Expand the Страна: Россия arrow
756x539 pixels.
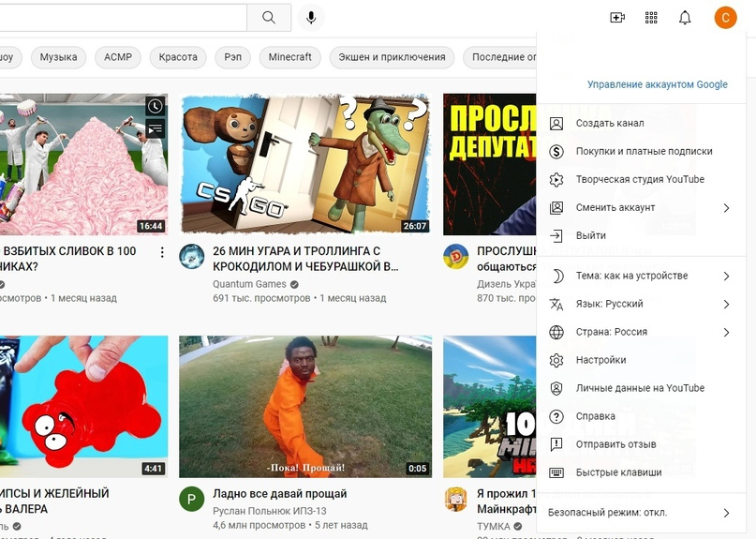[726, 332]
